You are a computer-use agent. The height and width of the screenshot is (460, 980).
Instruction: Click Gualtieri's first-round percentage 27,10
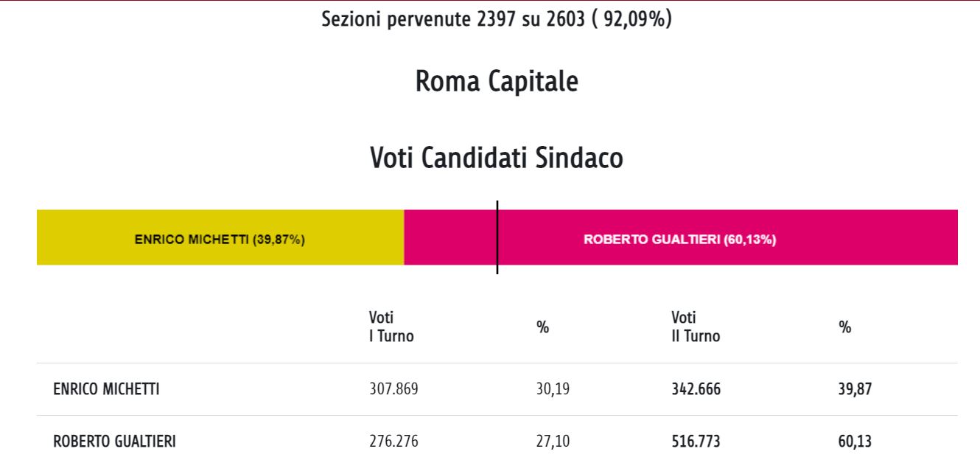553,442
